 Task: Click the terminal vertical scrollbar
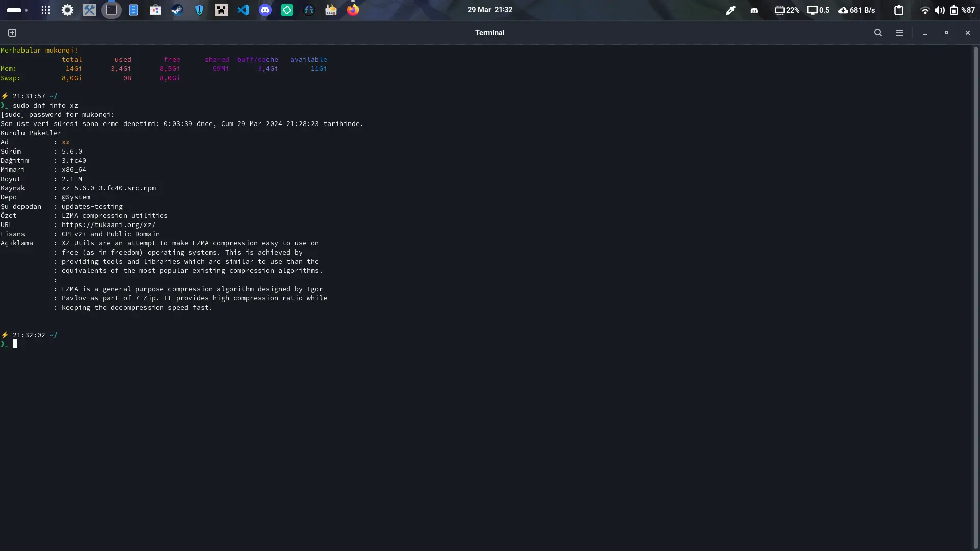tap(976, 297)
